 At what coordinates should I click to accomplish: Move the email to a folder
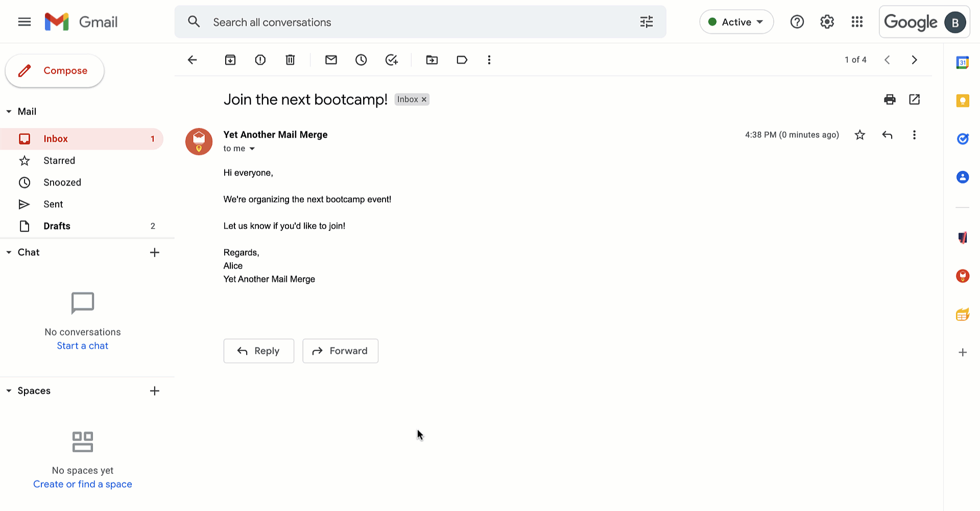(x=432, y=60)
